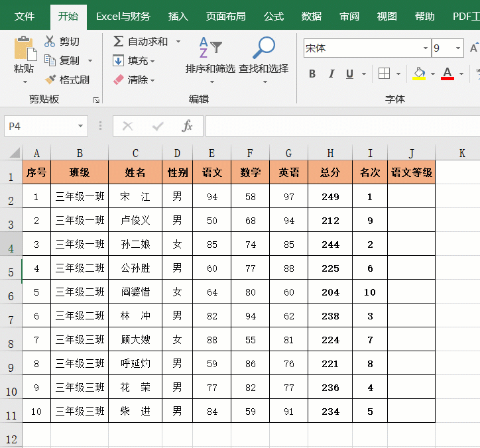Expand the Name Box dropdown arrow
The image size is (480, 448).
(x=80, y=125)
